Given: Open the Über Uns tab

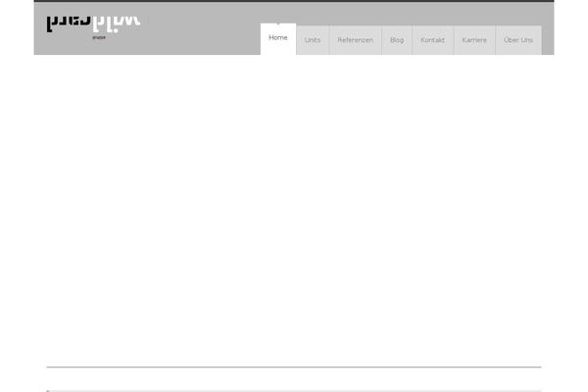Looking at the screenshot, I should point(518,40).
